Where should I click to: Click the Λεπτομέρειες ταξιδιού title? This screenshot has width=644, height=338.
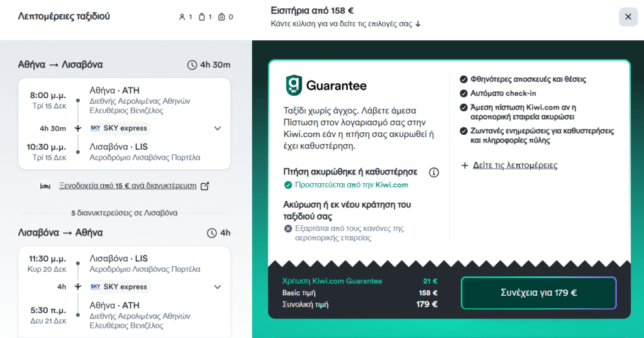point(64,16)
